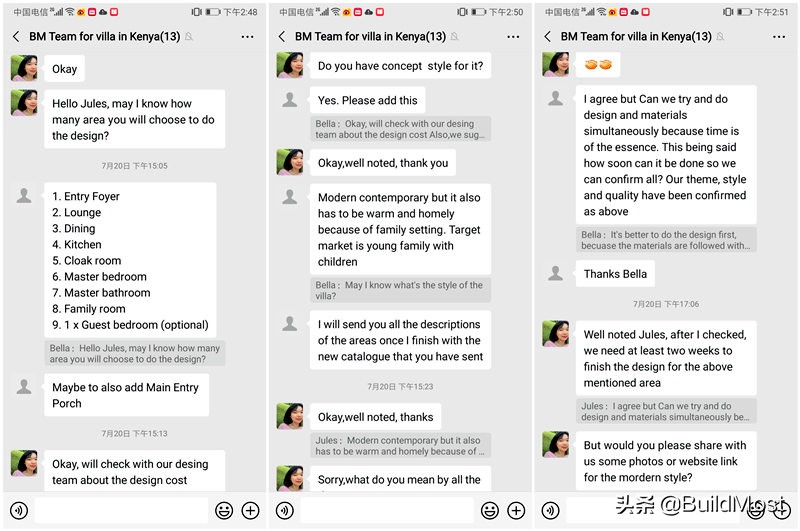Open the quoted reply "Jules: I agree but Can we try"
Screen dimensions: 800x531
pos(665,411)
